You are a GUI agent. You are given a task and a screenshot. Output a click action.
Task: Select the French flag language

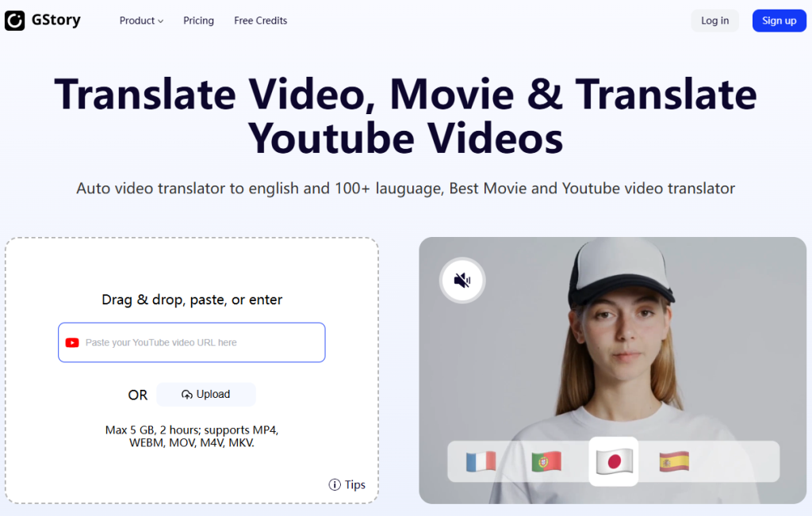click(x=481, y=461)
